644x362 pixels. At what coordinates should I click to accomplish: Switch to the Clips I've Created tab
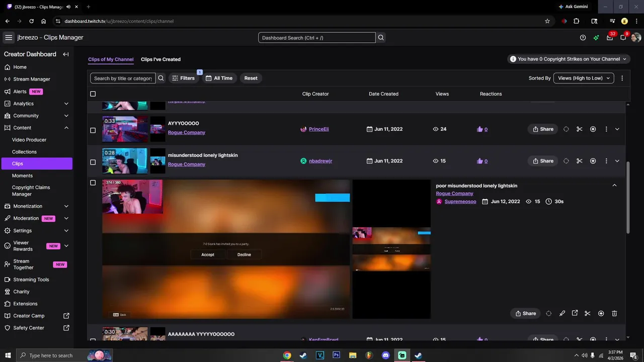click(160, 59)
